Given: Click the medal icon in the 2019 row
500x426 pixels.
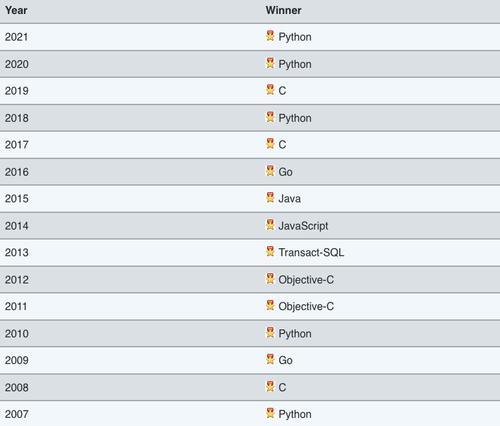Looking at the screenshot, I should pos(270,89).
